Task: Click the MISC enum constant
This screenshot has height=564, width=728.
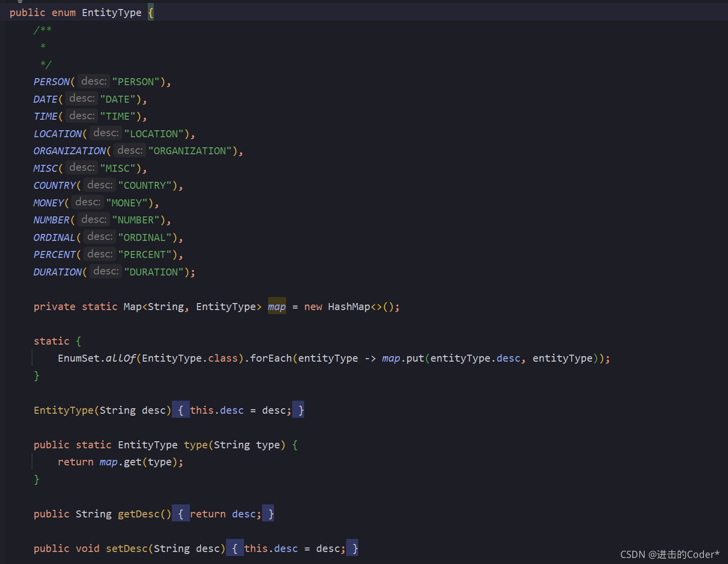Action: coord(46,168)
